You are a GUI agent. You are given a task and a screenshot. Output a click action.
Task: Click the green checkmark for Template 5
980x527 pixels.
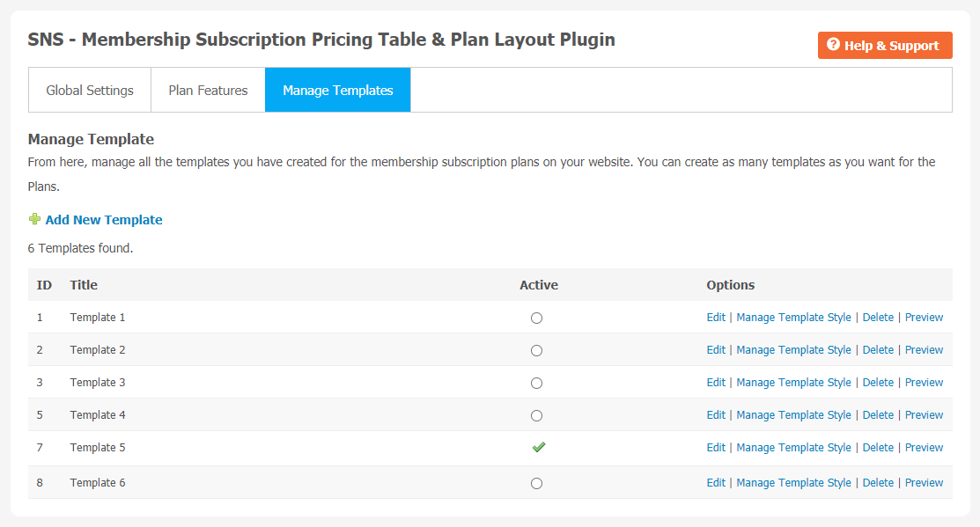coord(539,447)
